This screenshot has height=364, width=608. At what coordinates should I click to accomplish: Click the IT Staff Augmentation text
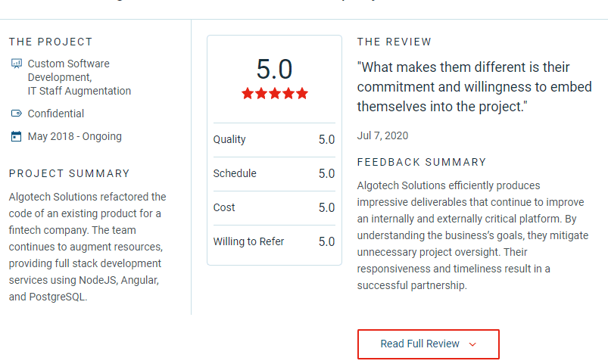point(80,91)
